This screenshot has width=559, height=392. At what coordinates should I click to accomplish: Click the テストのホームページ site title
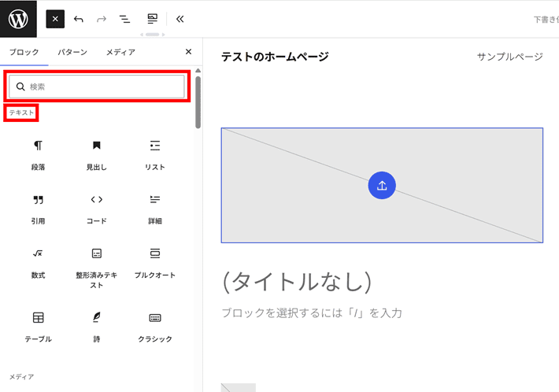click(x=275, y=57)
